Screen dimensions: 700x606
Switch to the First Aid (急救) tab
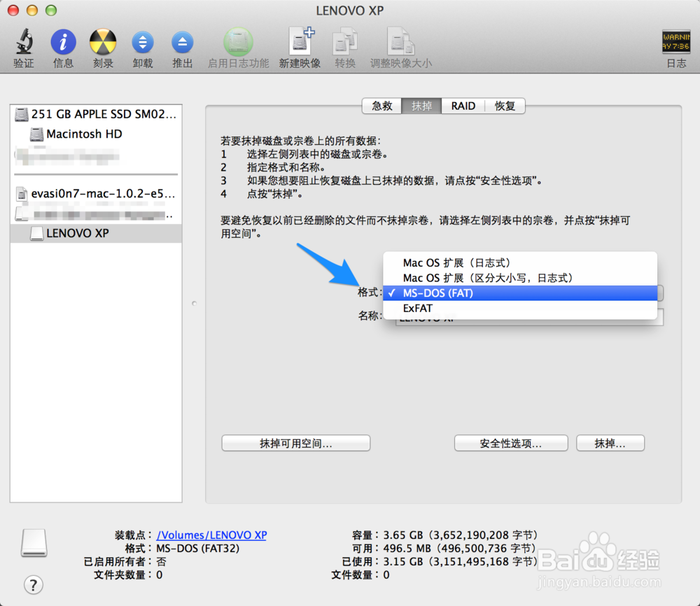[381, 106]
